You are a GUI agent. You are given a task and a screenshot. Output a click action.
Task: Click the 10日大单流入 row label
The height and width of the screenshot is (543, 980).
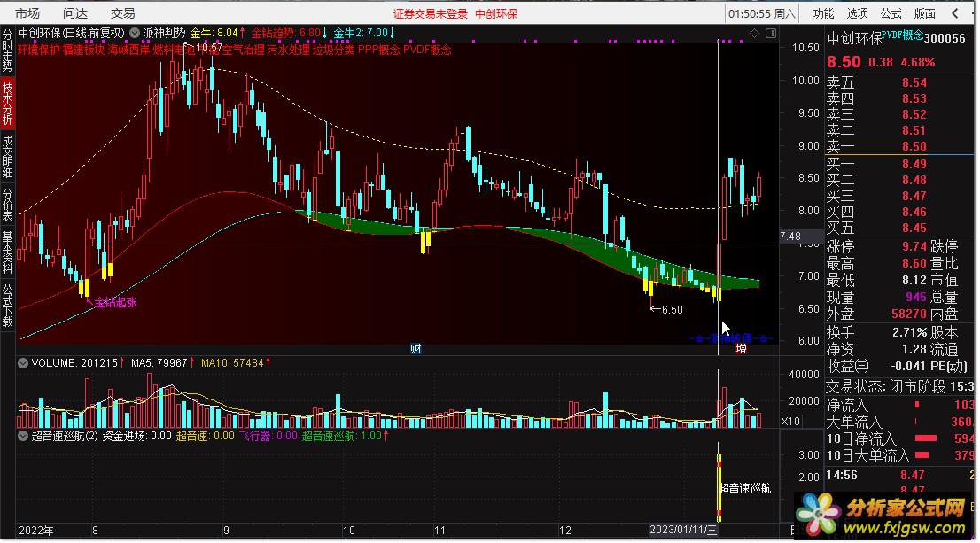click(x=868, y=455)
